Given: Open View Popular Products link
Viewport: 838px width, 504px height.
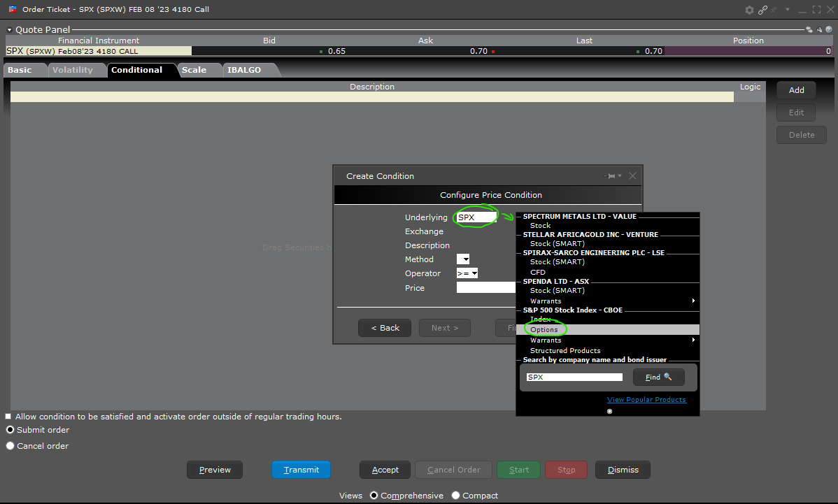Looking at the screenshot, I should click(x=646, y=399).
